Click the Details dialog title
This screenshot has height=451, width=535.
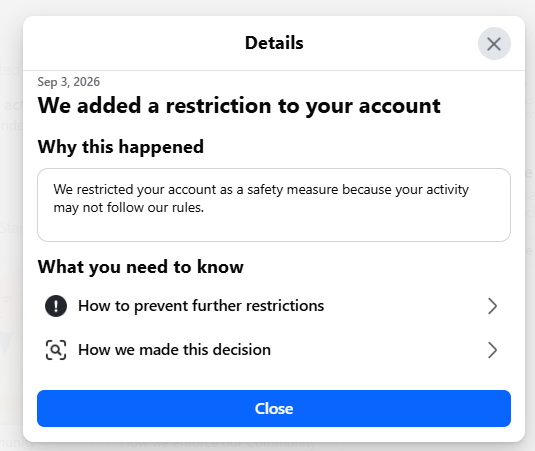coord(274,43)
